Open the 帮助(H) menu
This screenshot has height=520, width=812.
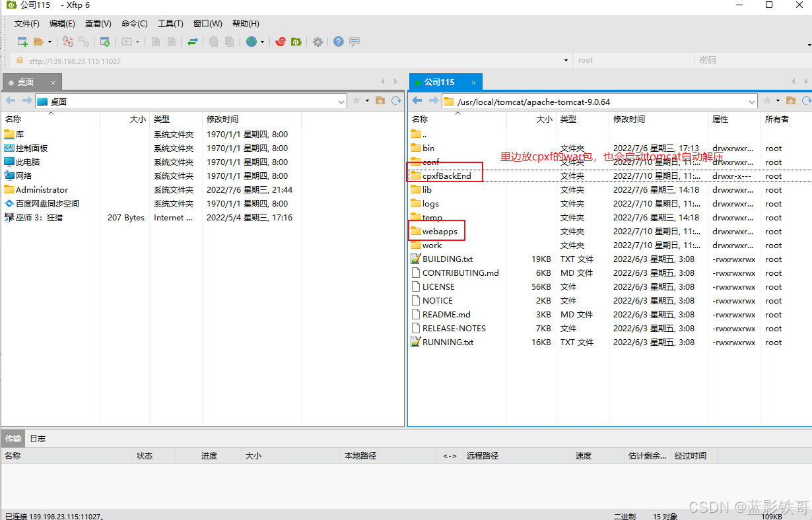246,24
